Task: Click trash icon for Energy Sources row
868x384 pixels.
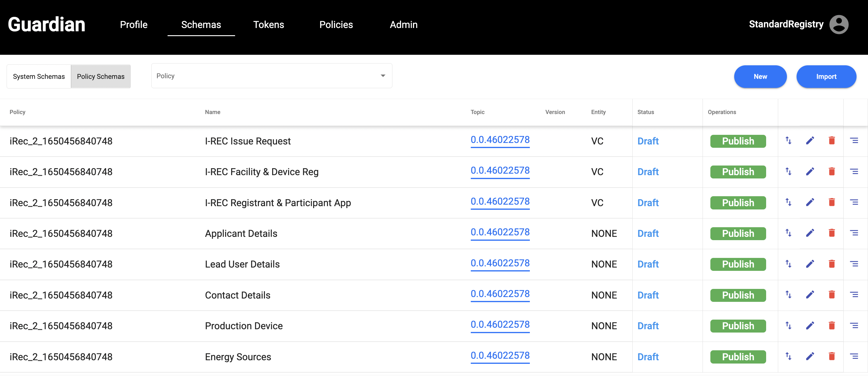Action: click(831, 356)
